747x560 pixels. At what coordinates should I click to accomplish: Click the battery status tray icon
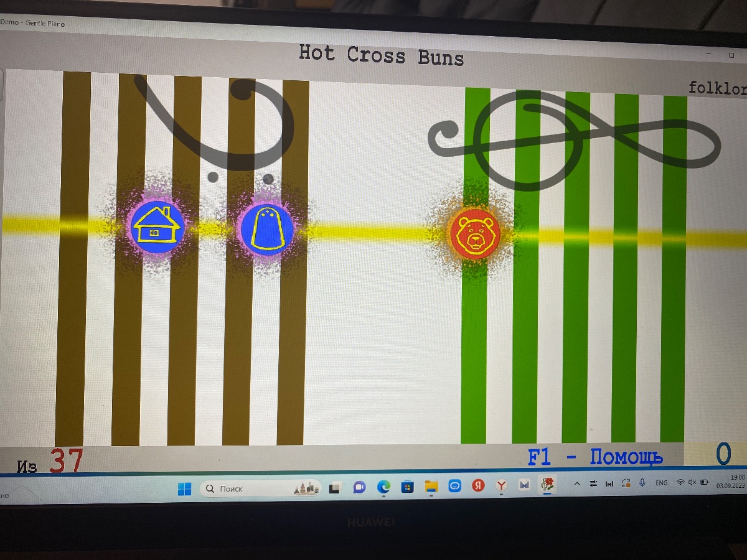click(705, 482)
